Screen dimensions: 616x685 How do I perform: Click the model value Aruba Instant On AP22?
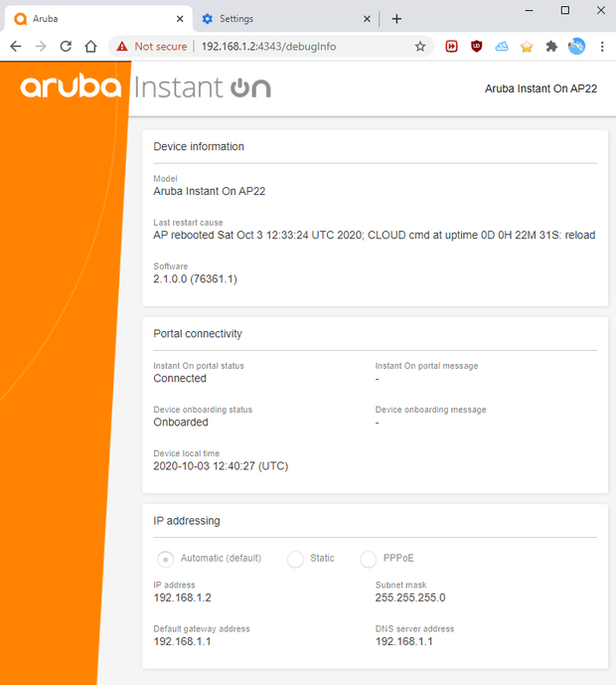(209, 191)
